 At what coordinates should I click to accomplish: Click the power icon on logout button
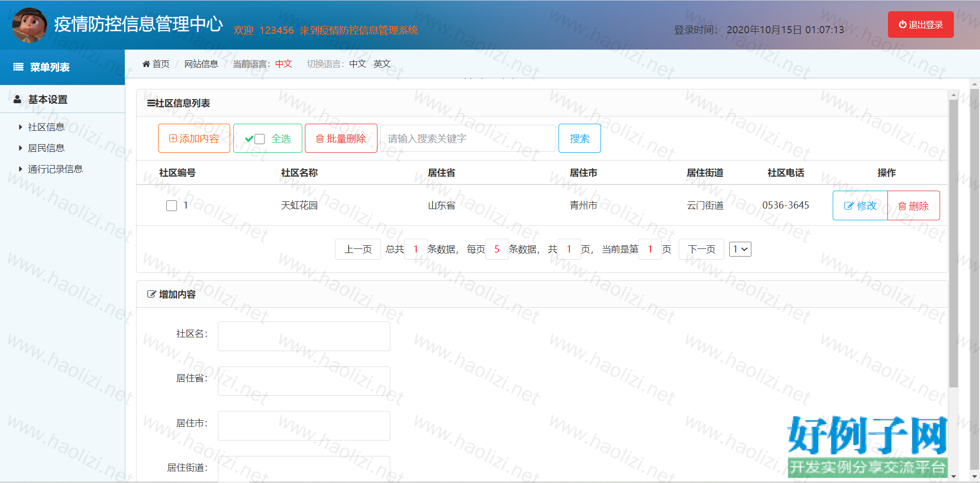coord(902,25)
